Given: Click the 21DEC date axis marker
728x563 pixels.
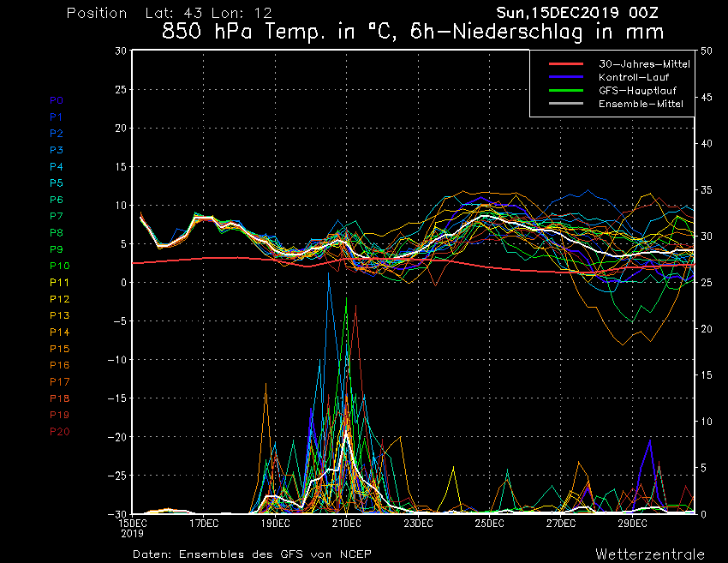Looking at the screenshot, I should click(x=347, y=523).
